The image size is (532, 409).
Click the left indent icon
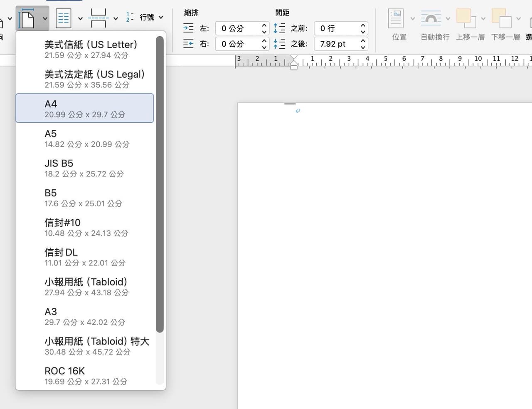(x=188, y=28)
